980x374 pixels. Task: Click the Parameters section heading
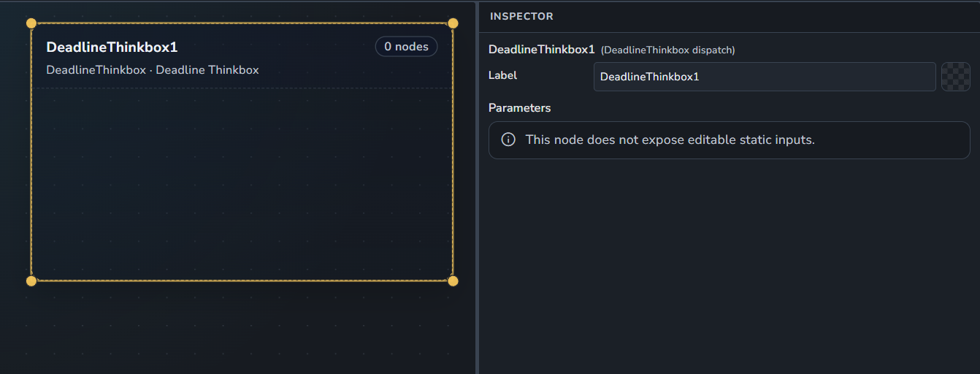519,108
